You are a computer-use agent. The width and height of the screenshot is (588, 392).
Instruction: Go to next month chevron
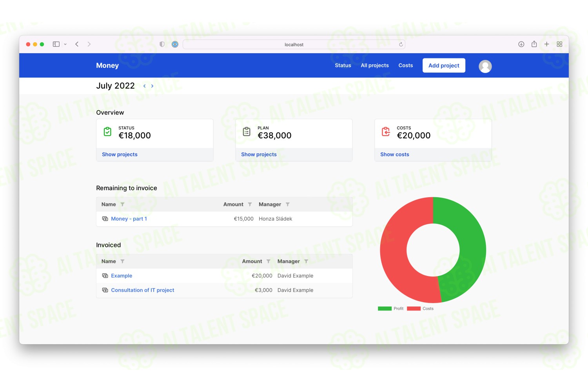[x=152, y=86]
